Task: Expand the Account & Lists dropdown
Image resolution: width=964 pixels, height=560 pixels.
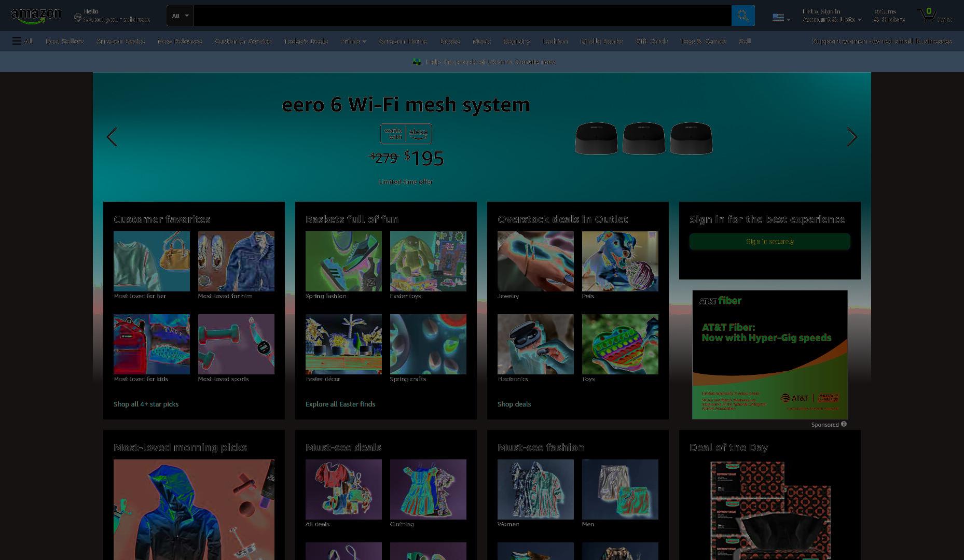Action: pyautogui.click(x=832, y=16)
